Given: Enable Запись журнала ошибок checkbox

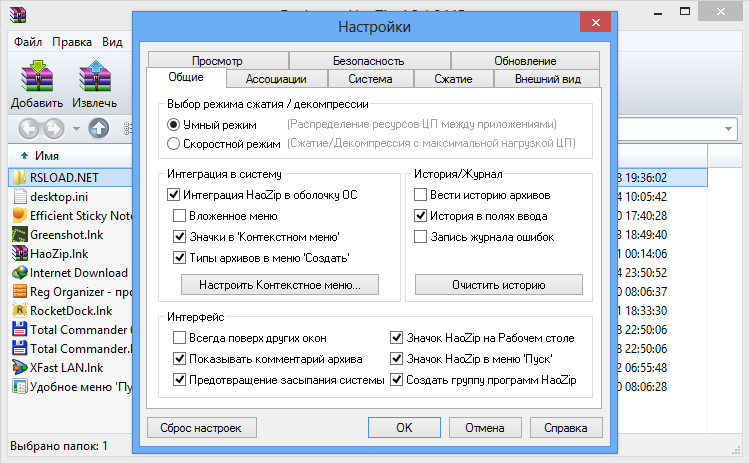Looking at the screenshot, I should click(420, 237).
